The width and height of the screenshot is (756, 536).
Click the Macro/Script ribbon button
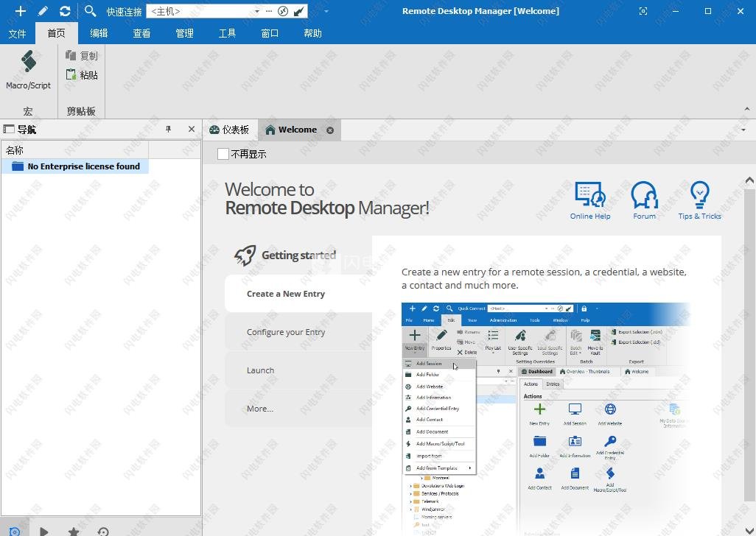coord(29,70)
